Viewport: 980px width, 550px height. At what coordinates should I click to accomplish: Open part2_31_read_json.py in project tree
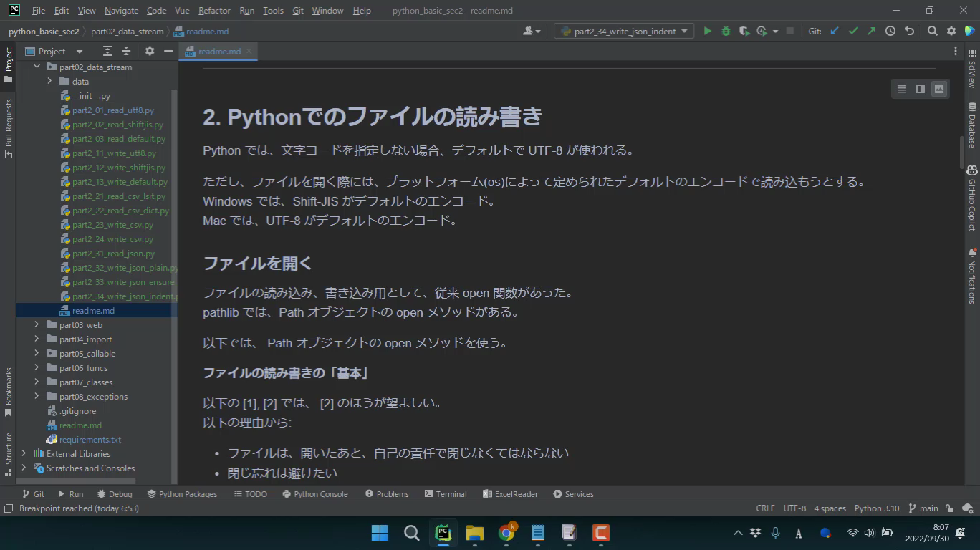point(113,254)
